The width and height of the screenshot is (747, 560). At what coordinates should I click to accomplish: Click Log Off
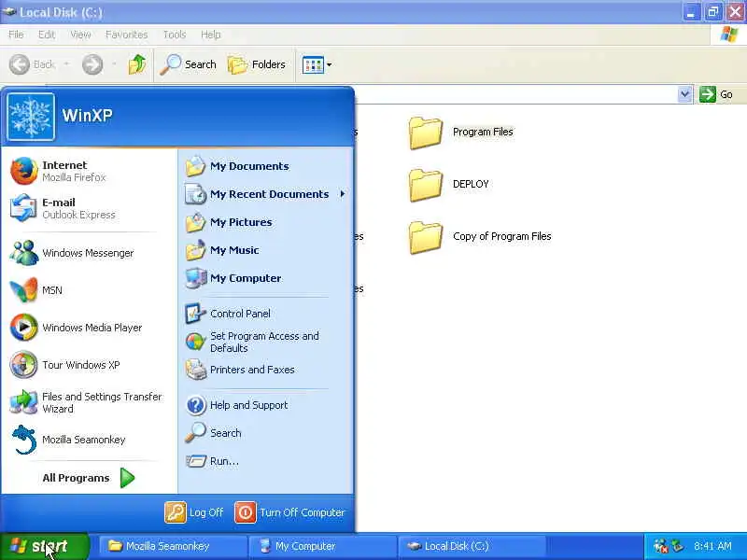click(x=194, y=512)
